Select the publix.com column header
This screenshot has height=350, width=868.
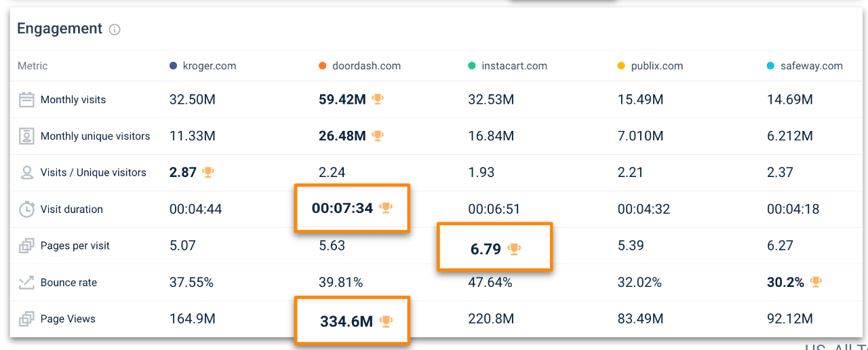click(x=657, y=66)
